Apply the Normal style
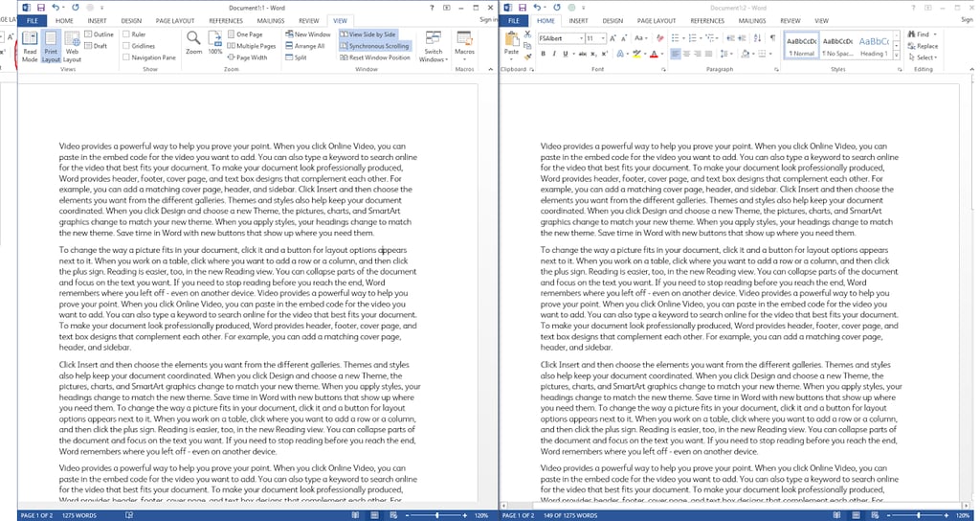Screen dimensions: 980x521 coord(801,46)
